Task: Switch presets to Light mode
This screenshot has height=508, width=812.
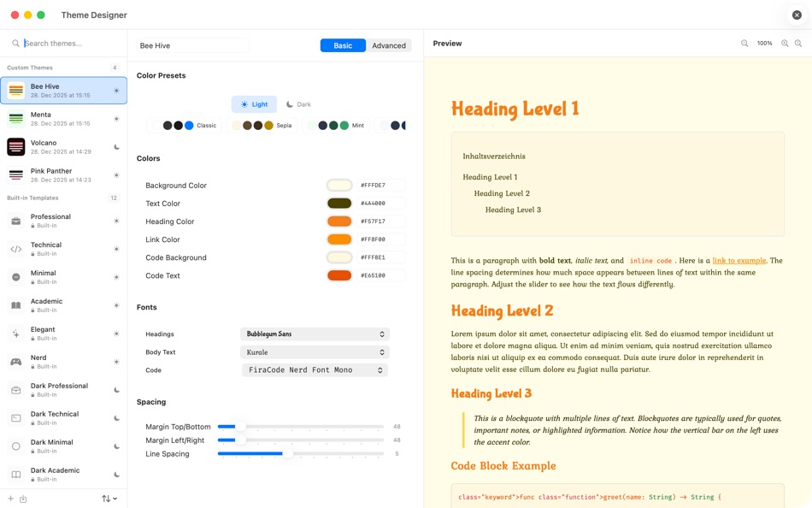Action: [x=254, y=104]
